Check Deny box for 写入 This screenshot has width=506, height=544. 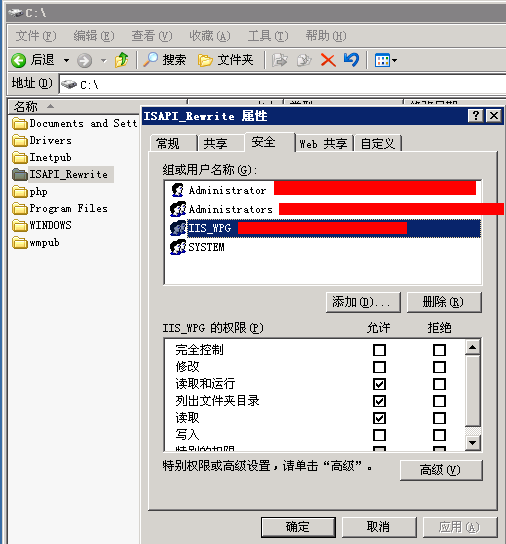click(439, 435)
